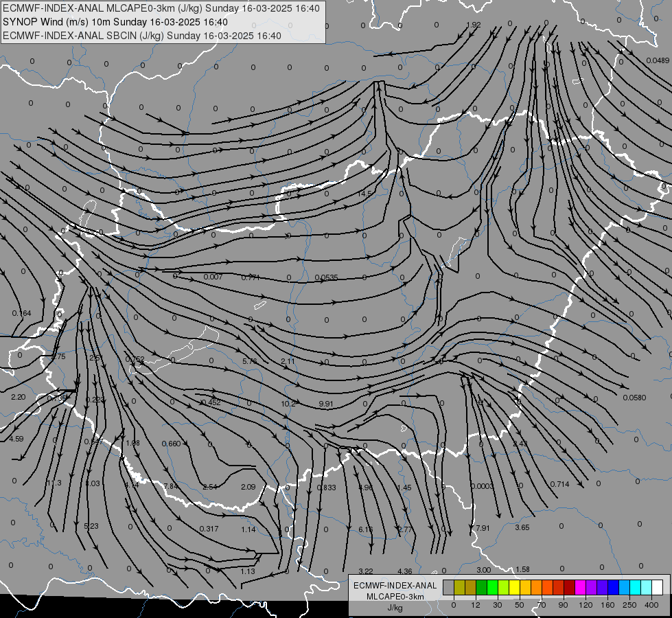This screenshot has width=672, height=618.
Task: Click the map value '1.13'
Action: (248, 571)
